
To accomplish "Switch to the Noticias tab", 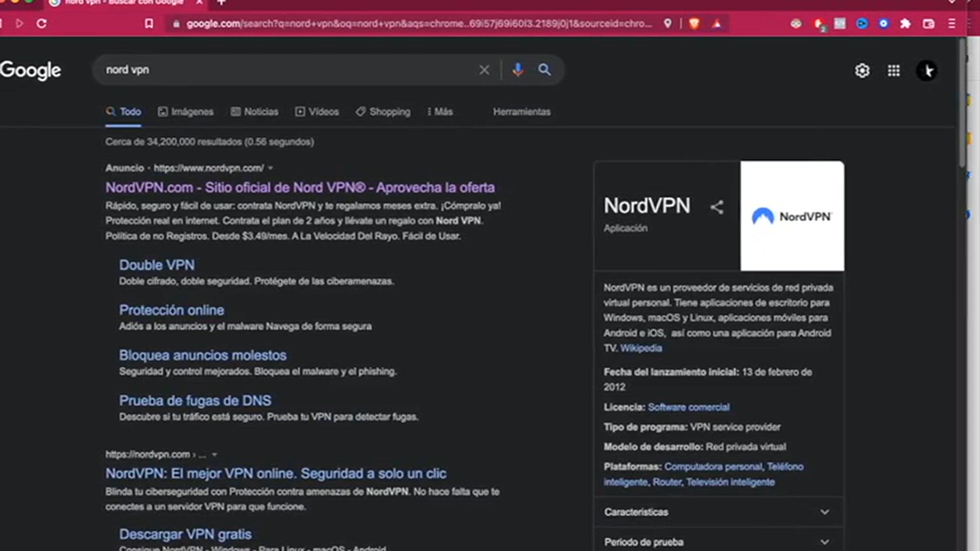I will [255, 112].
